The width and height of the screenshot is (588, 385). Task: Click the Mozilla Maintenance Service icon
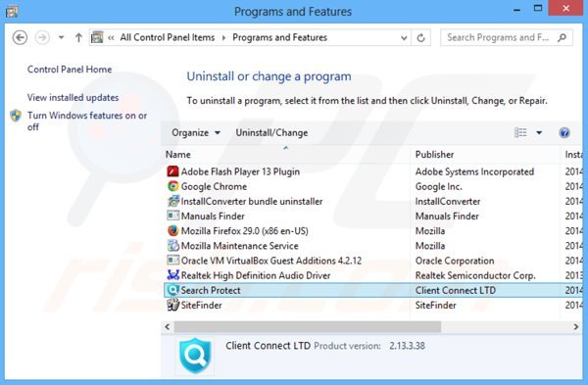click(x=172, y=246)
